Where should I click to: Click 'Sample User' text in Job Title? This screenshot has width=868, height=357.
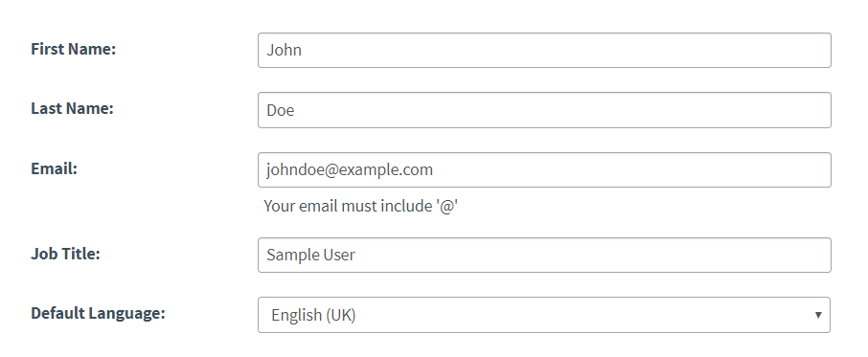310,255
